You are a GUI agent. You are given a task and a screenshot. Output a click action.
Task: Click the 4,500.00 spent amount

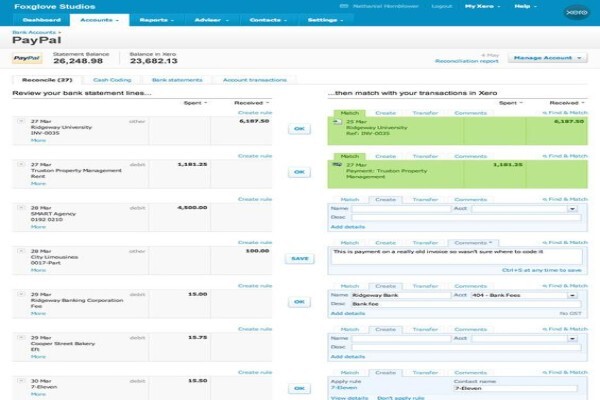point(192,208)
